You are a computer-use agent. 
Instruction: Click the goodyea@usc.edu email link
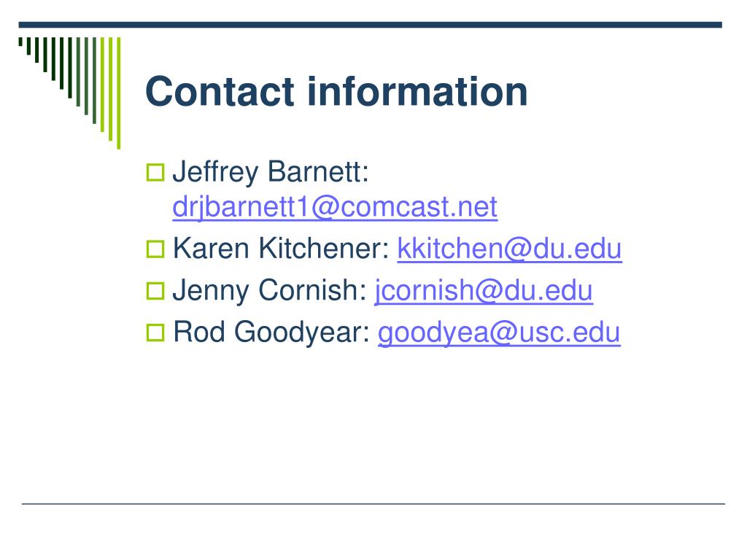(x=499, y=332)
